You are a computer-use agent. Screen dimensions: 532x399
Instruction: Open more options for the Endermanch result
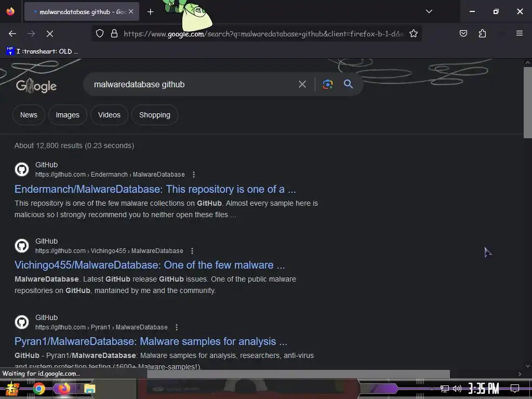[x=194, y=175]
